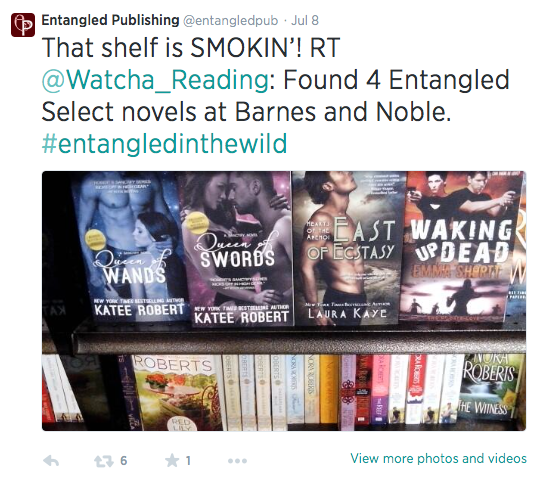538x482 pixels.
Task: Click the Waking Up Dead book cover
Action: pyautogui.click(x=461, y=246)
